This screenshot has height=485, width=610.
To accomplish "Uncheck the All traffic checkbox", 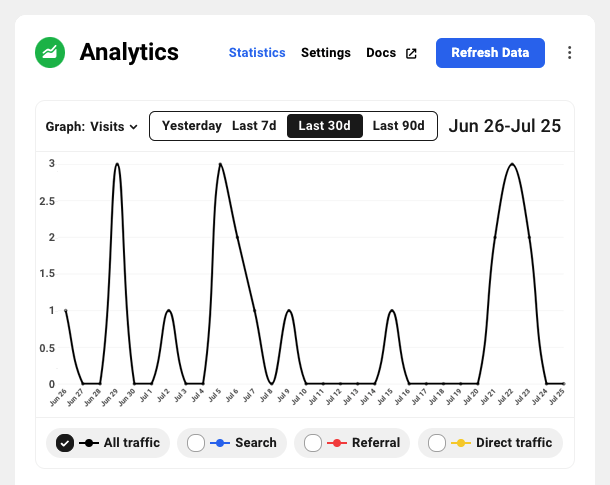I will (x=65, y=443).
